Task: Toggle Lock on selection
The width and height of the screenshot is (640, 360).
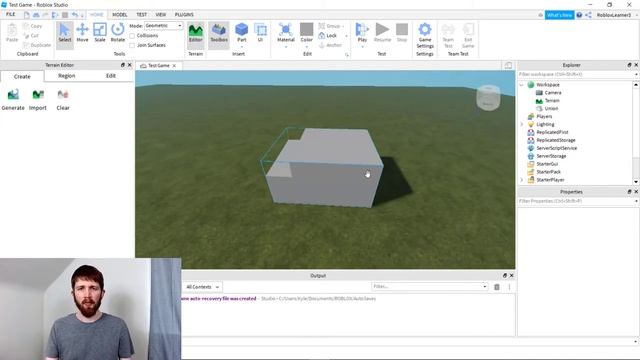Action: click(x=328, y=36)
